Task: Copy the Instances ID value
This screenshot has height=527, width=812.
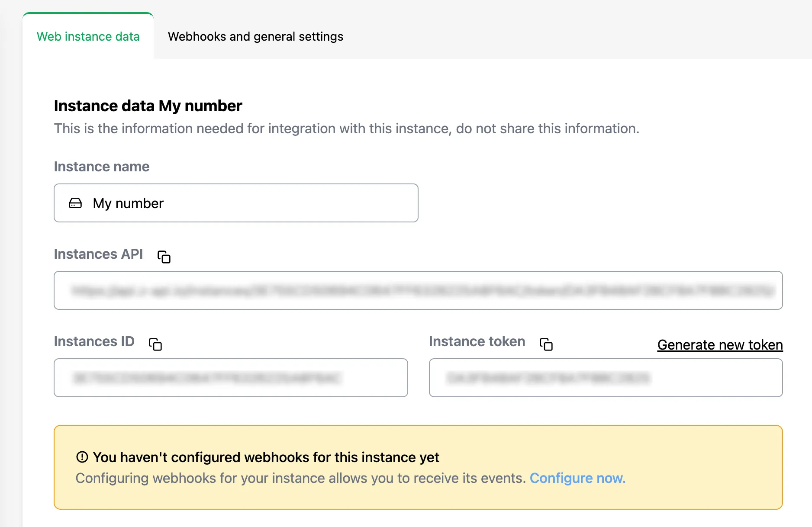Action: tap(155, 344)
